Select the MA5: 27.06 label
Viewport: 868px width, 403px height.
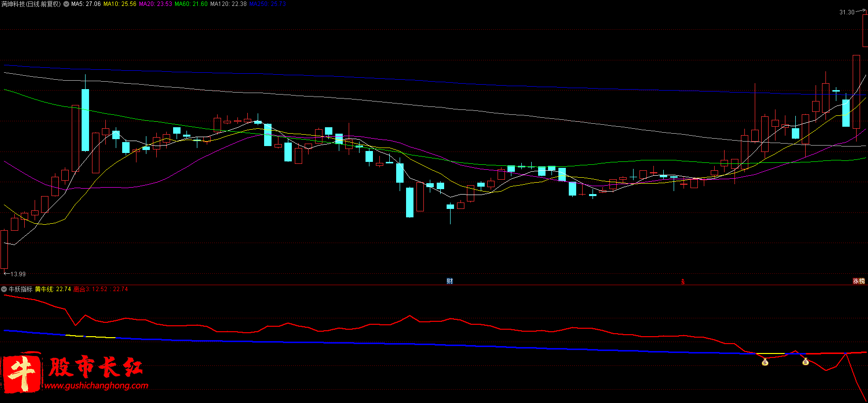[x=86, y=4]
